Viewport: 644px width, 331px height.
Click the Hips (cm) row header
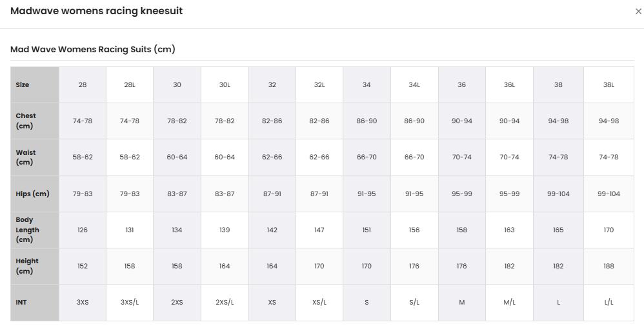(x=35, y=194)
